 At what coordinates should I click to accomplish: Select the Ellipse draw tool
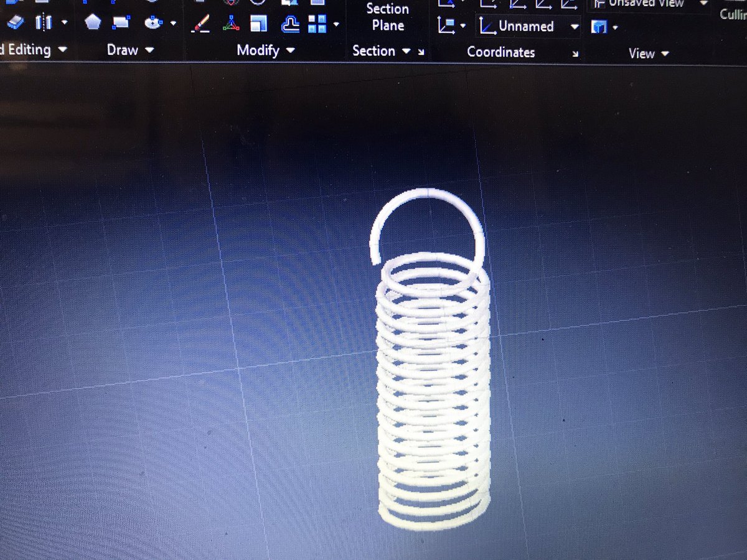(153, 23)
